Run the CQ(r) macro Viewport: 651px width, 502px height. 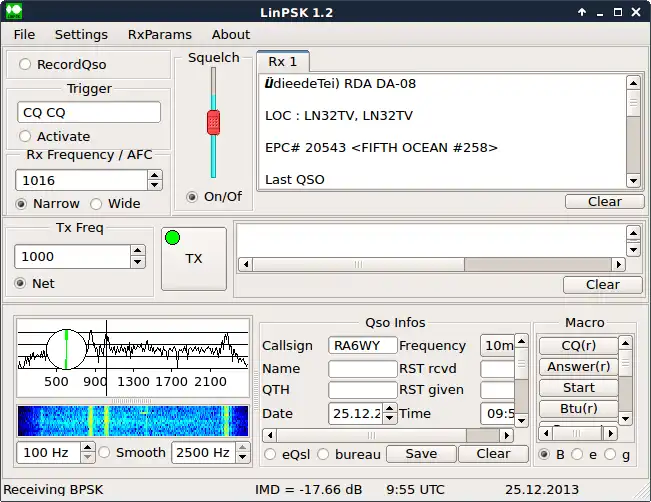578,345
